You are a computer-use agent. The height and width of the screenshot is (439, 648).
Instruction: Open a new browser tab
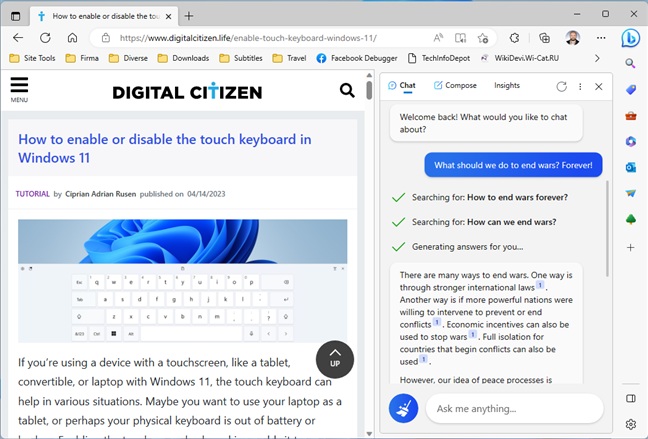pyautogui.click(x=189, y=16)
